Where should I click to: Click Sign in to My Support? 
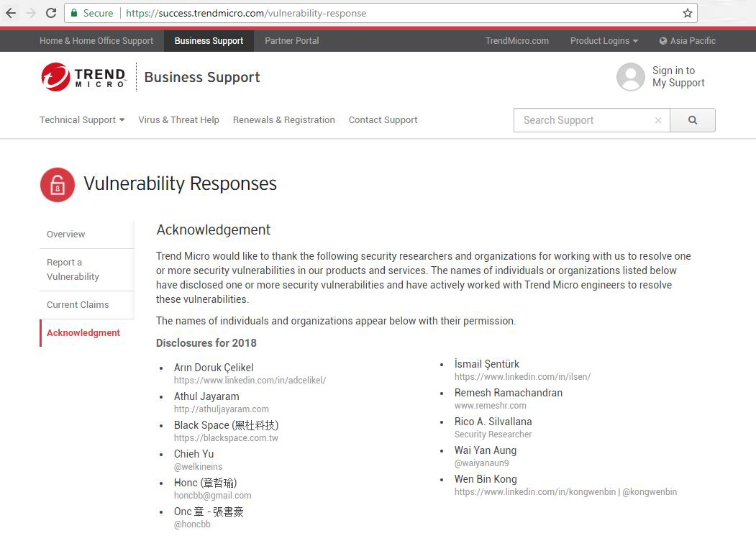tap(678, 77)
